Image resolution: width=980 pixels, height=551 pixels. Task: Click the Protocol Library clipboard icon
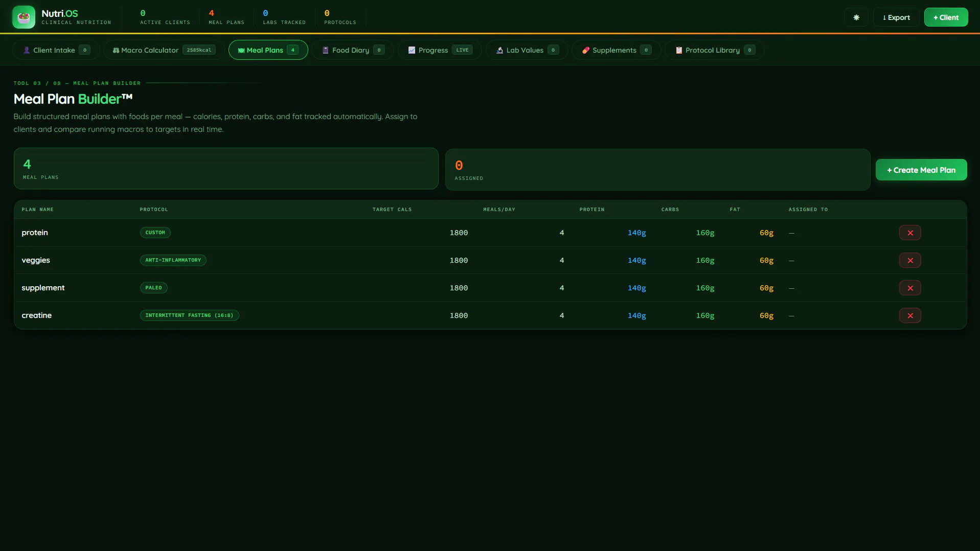679,50
